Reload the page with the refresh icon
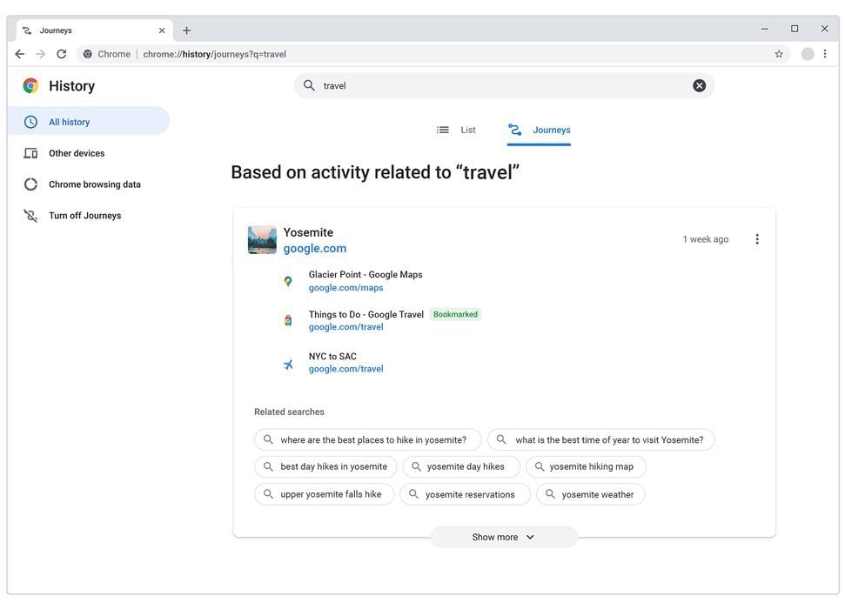 point(61,54)
